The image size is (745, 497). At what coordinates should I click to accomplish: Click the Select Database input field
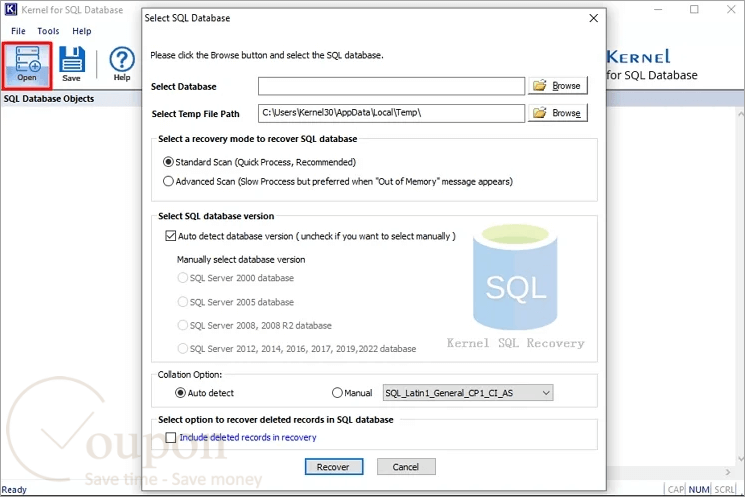pos(391,86)
